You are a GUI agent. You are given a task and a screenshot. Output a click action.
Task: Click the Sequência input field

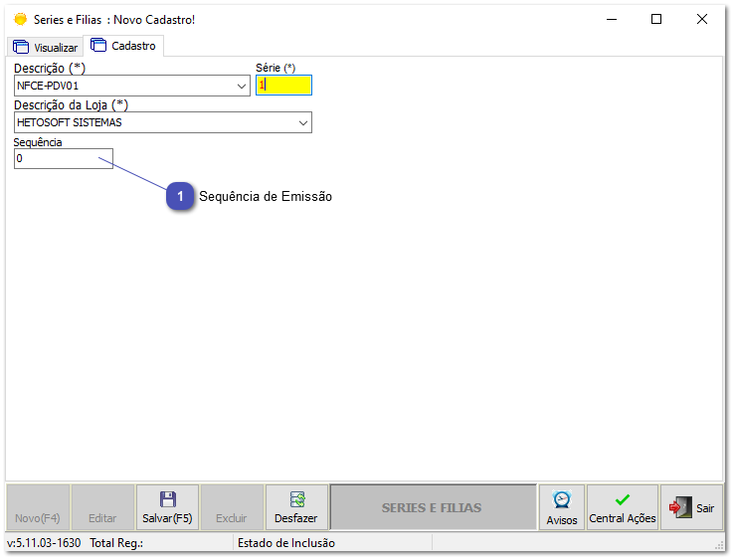tap(64, 159)
